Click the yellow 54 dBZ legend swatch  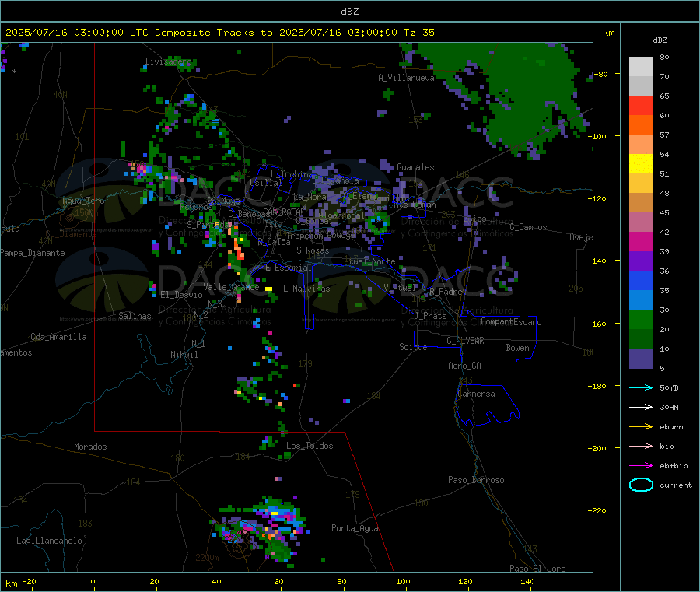click(641, 164)
